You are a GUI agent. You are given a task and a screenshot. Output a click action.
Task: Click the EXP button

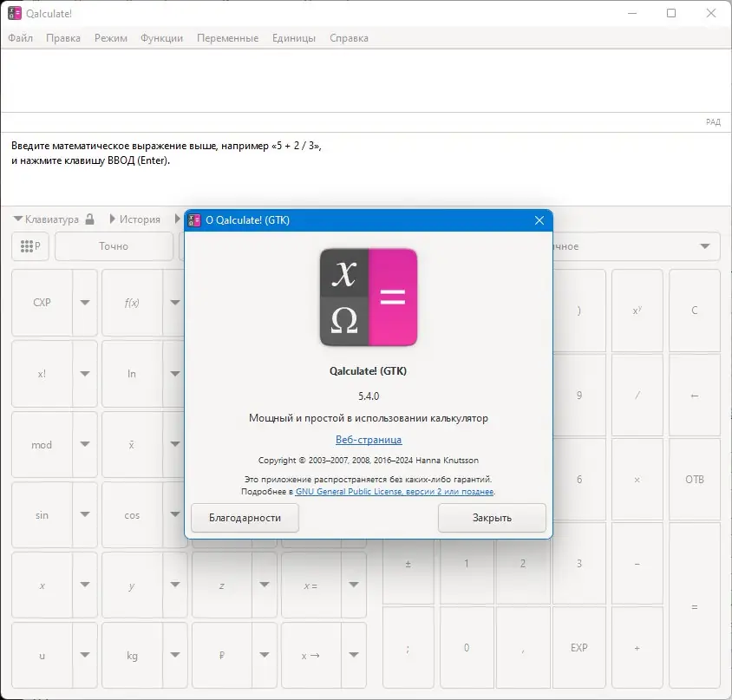point(578,648)
